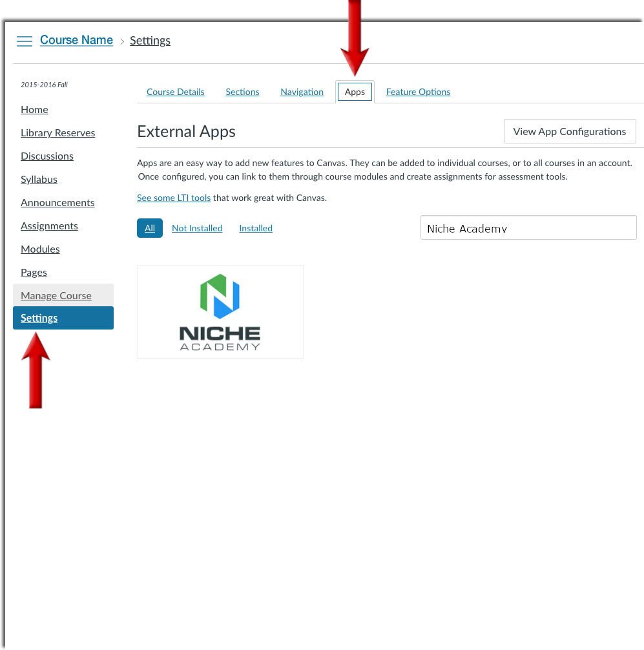This screenshot has height=650, width=644.
Task: Select the Installed filter
Action: click(255, 227)
